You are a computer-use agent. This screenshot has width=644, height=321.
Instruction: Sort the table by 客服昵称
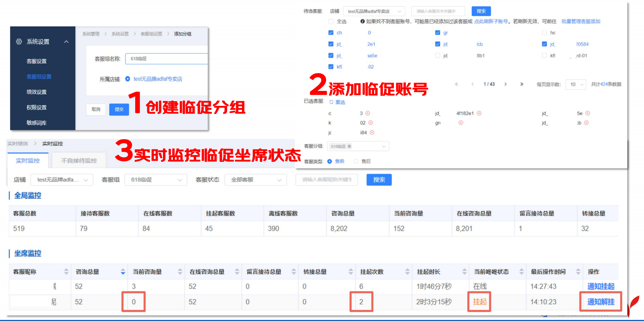[x=66, y=272]
